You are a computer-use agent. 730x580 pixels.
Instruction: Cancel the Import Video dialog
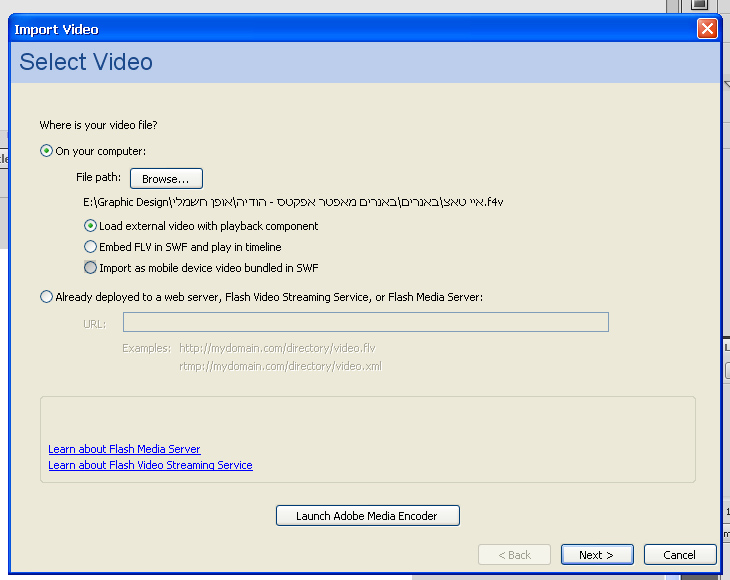(x=680, y=555)
